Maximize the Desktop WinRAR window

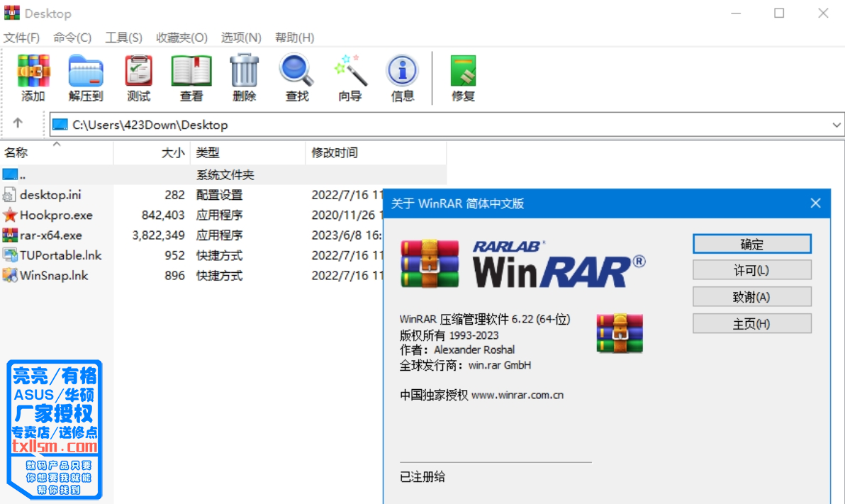[779, 13]
